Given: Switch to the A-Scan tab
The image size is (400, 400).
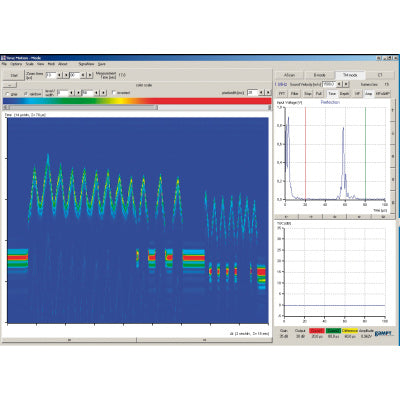Looking at the screenshot, I should [x=289, y=75].
